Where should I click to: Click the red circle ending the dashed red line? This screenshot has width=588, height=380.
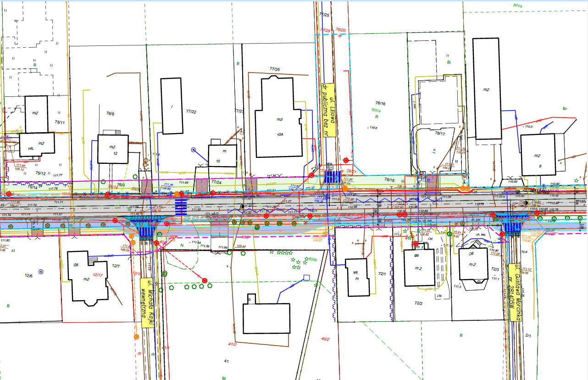coord(205,280)
